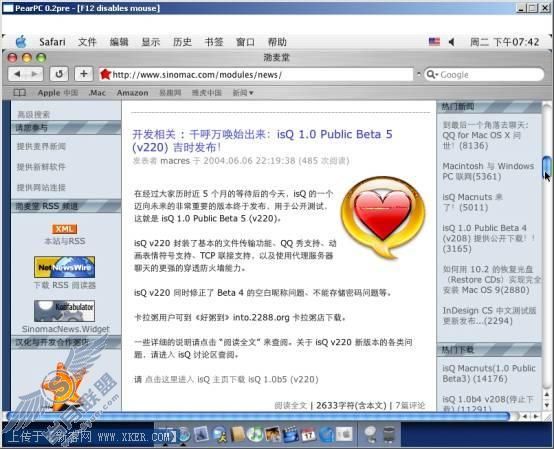
Task: Click the 下载 RSS 阅读器 link
Action: pyautogui.click(x=65, y=285)
